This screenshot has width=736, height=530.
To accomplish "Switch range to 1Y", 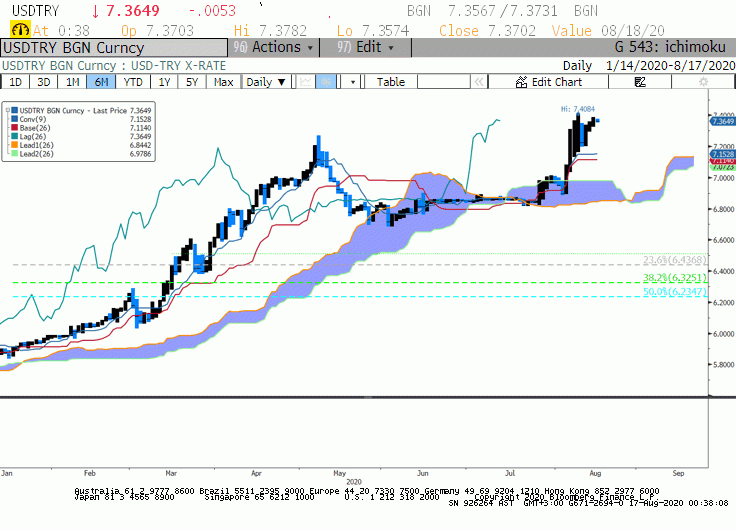I will pos(164,82).
